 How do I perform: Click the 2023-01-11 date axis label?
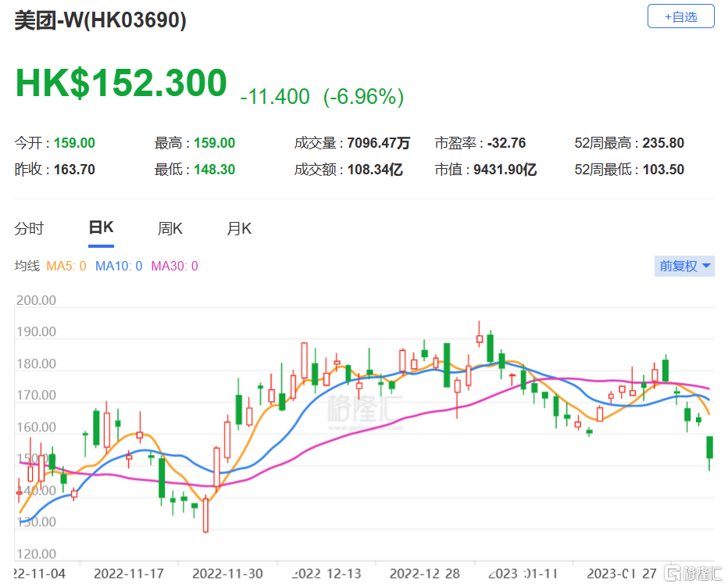click(x=523, y=574)
